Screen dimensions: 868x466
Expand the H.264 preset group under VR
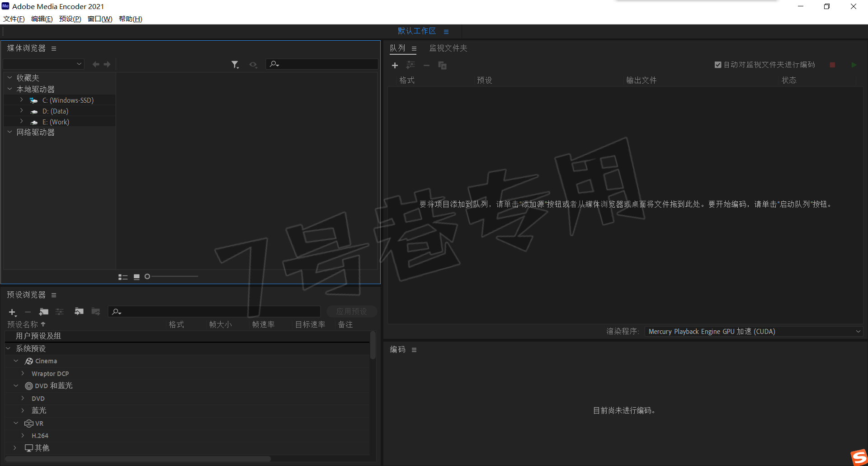point(23,436)
